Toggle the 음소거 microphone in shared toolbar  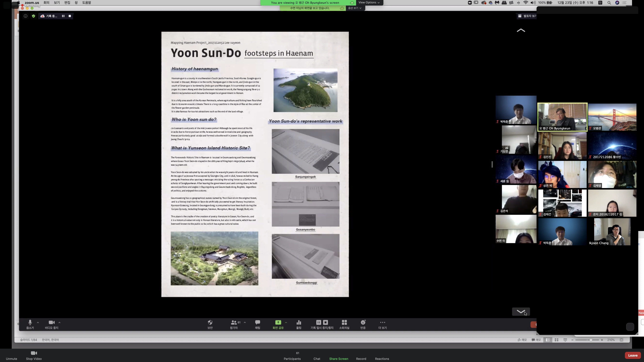point(30,325)
